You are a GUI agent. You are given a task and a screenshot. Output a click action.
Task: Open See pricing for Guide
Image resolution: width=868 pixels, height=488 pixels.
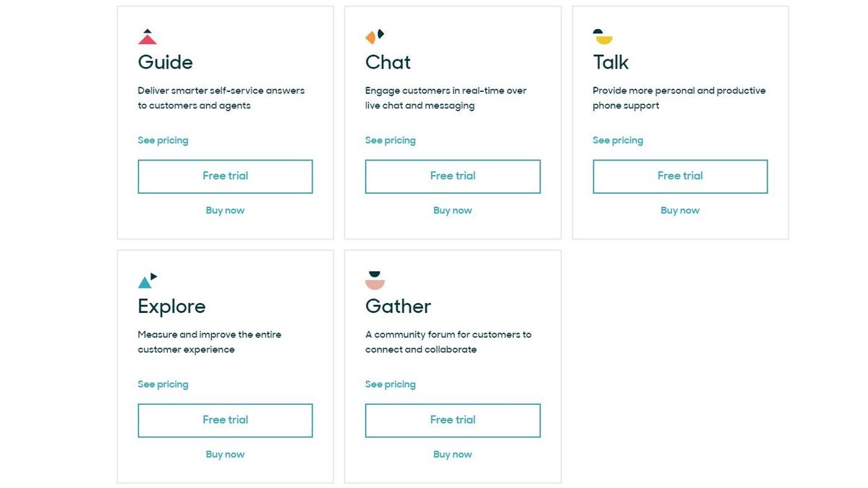[163, 140]
